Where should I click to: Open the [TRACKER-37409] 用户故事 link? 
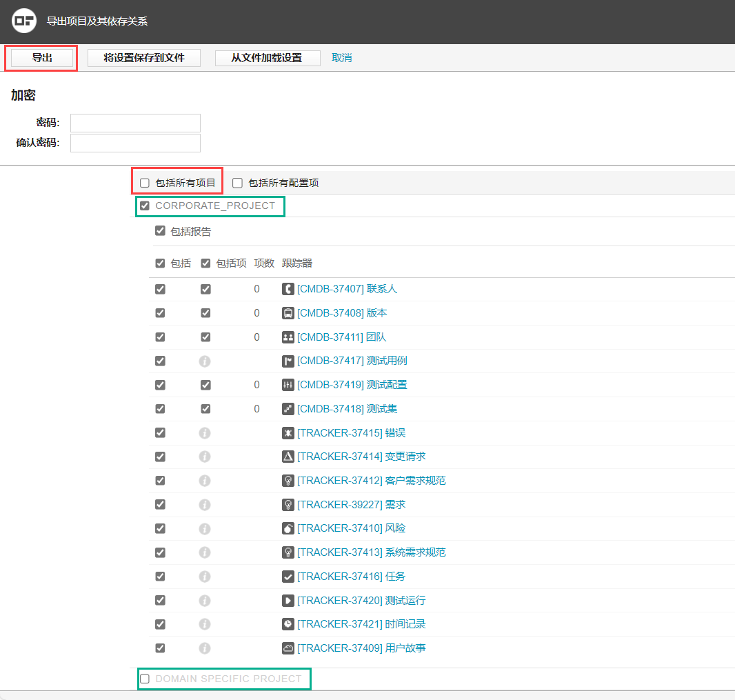[x=361, y=648]
